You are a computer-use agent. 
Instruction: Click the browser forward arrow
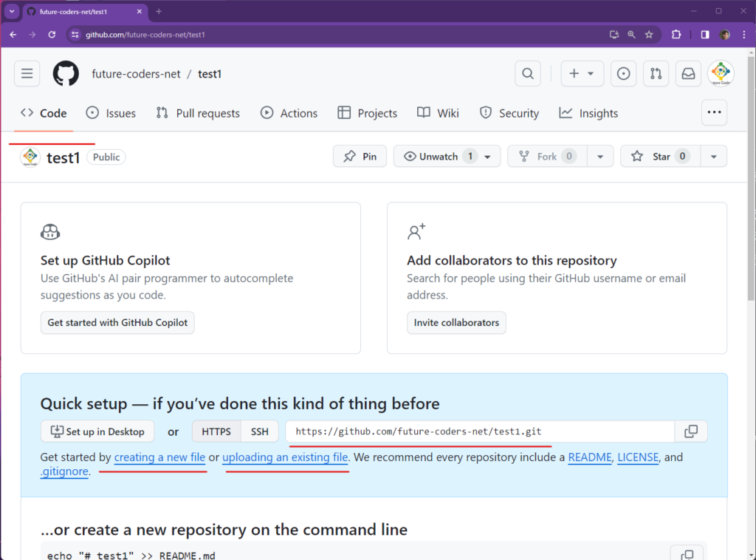[x=32, y=35]
